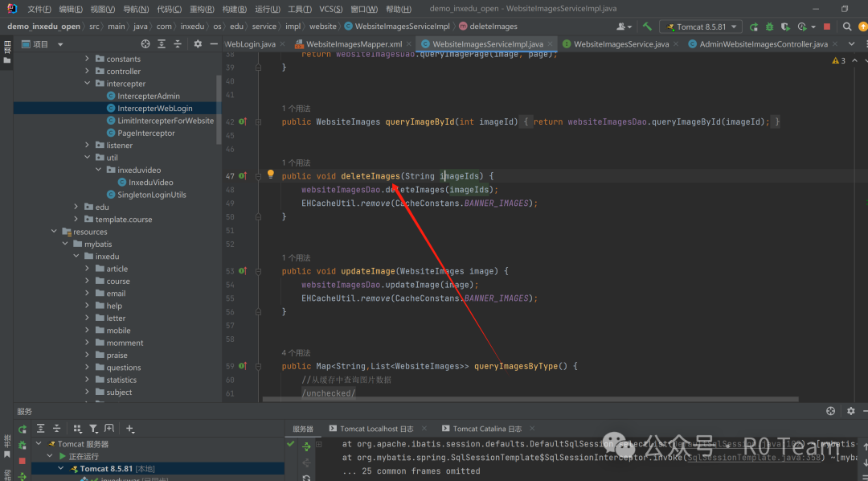Screen dimensions: 868x481
Task: Expand the controller folder
Action: pyautogui.click(x=87, y=71)
